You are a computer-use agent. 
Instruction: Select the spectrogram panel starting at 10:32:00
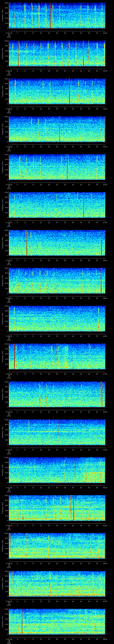click(57, 53)
